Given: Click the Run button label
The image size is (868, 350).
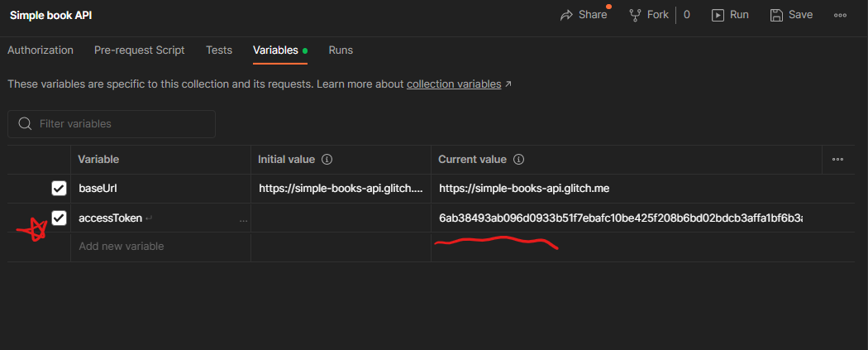Looking at the screenshot, I should coord(739,15).
